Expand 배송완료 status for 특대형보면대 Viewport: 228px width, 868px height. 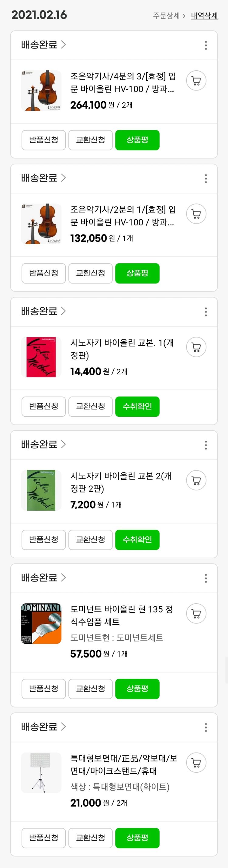pos(43,726)
